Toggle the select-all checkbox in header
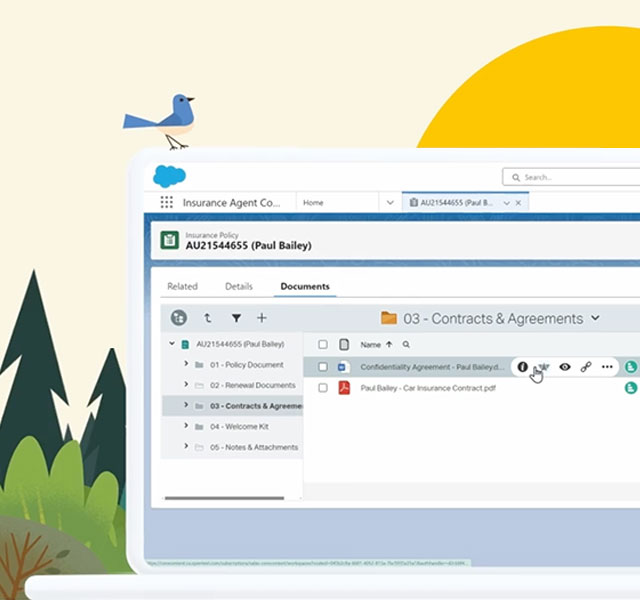The image size is (640, 600). click(x=322, y=344)
